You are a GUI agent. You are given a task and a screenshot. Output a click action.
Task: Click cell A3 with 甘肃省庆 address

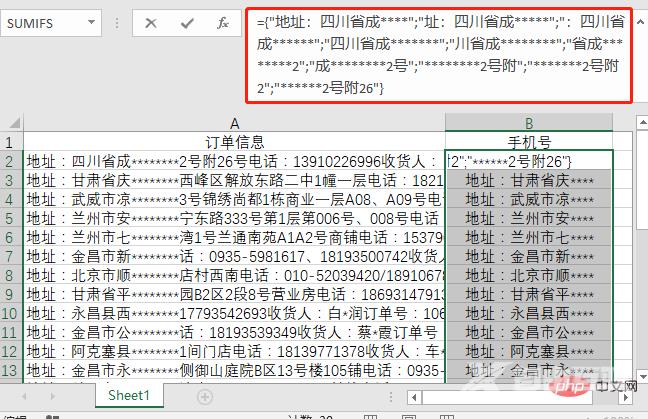pyautogui.click(x=234, y=180)
